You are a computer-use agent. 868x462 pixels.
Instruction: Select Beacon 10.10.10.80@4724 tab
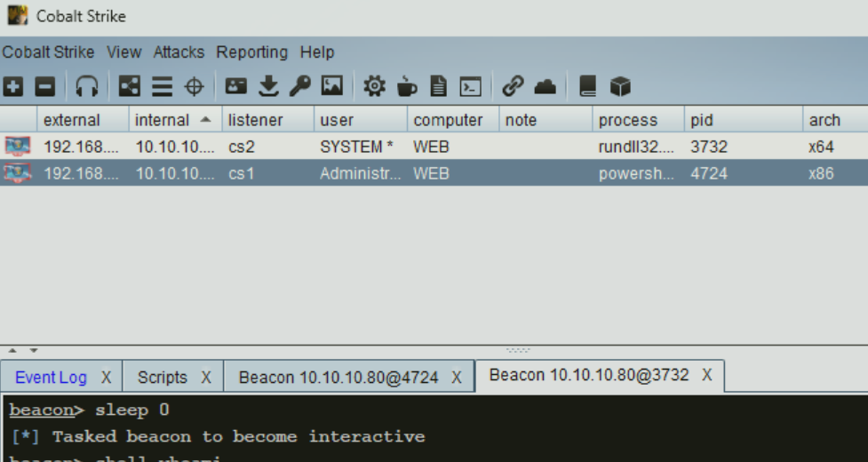[x=338, y=378]
